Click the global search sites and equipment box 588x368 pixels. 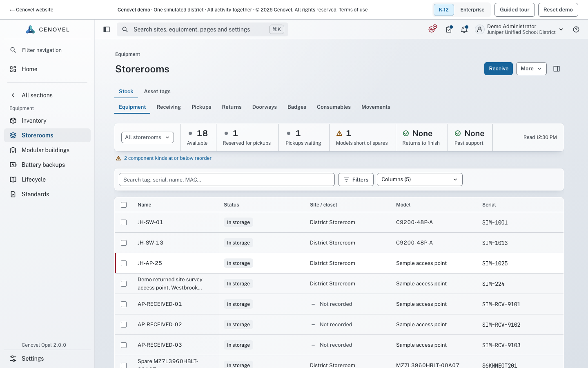coord(203,29)
